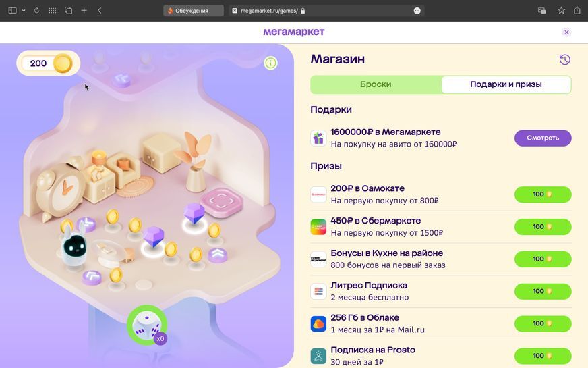Click the Литрес logo icon
The width and height of the screenshot is (588, 368).
pyautogui.click(x=318, y=292)
